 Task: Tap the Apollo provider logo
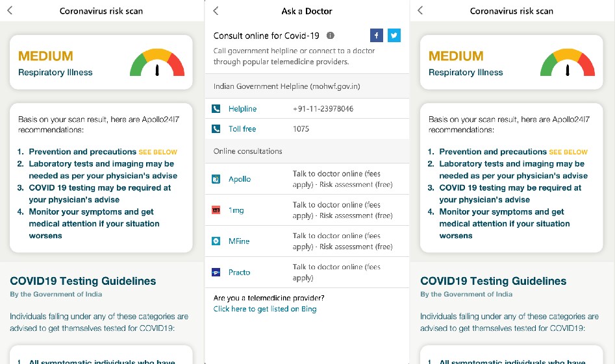tap(216, 179)
